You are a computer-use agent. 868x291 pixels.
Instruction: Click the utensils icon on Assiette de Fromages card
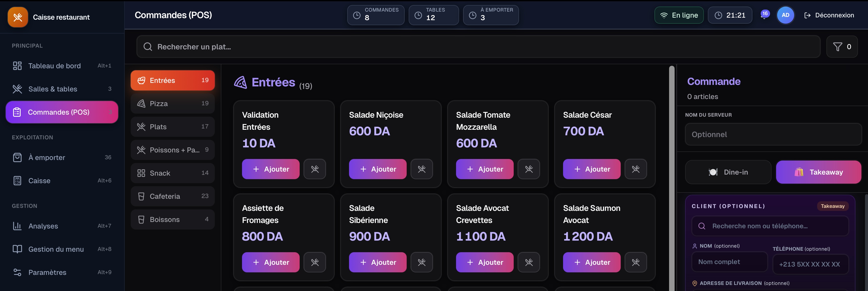click(x=314, y=262)
